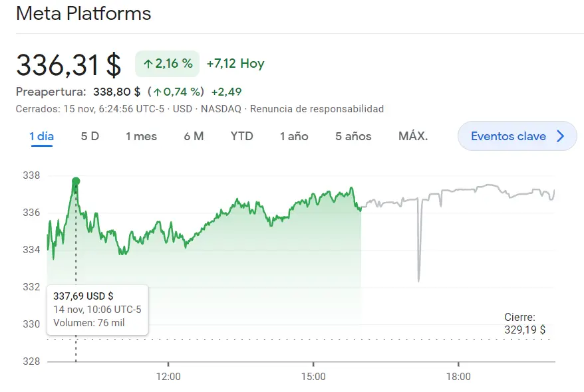Click the 337,69 USD tooltip box
The width and height of the screenshot is (584, 392).
pyautogui.click(x=98, y=310)
